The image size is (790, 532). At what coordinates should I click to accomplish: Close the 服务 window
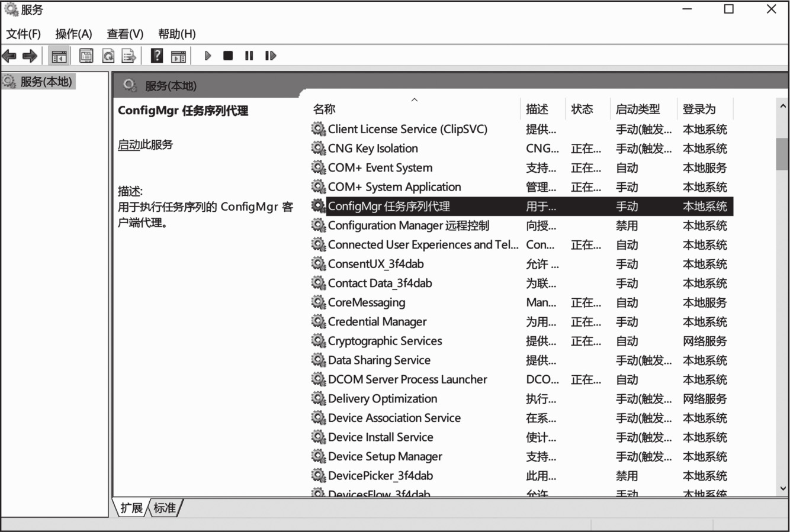click(771, 9)
